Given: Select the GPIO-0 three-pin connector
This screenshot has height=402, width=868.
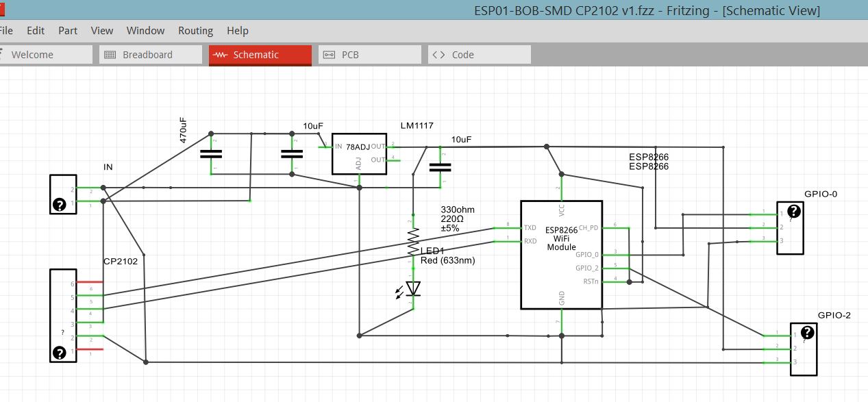Looking at the screenshot, I should point(789,228).
